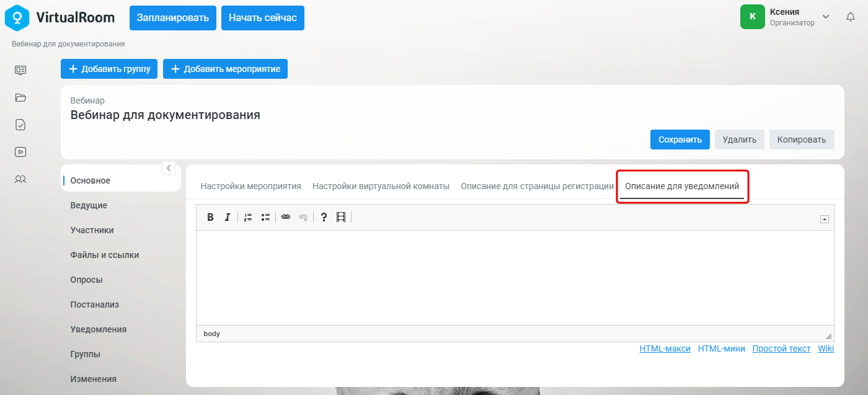Click the VirtualRoom logo
The height and width of the screenshot is (395, 868).
click(60, 17)
